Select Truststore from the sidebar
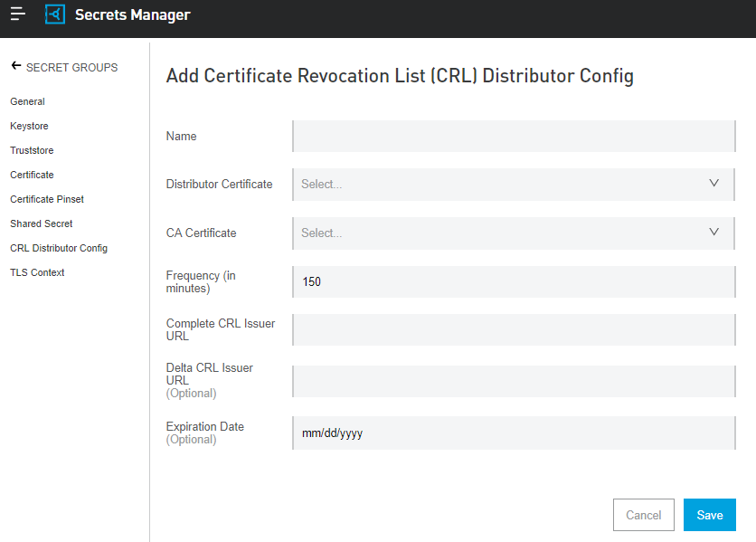Screen dimensions: 756x542 32,150
